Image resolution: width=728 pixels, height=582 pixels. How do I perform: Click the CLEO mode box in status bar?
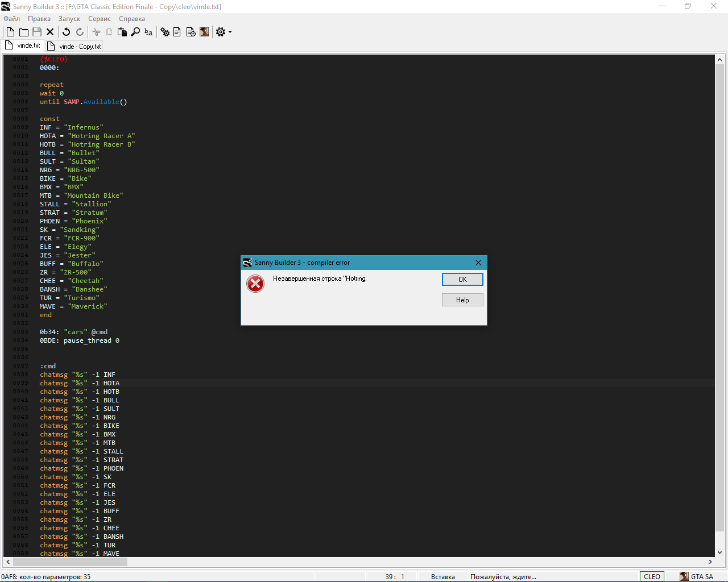click(652, 576)
